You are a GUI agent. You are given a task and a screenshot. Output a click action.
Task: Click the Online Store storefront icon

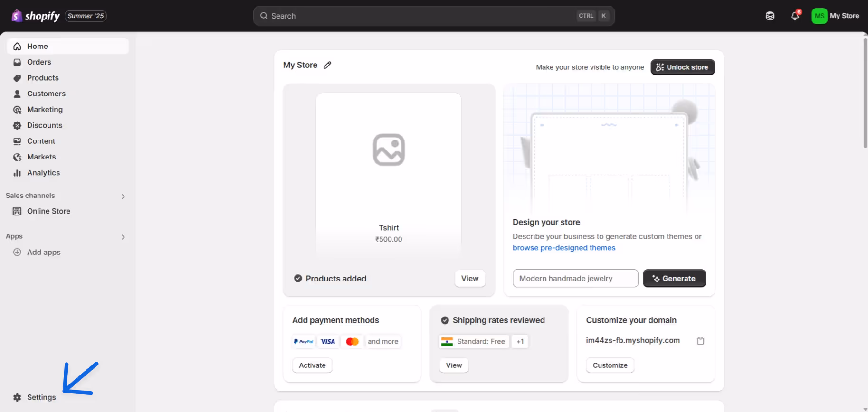click(x=17, y=211)
